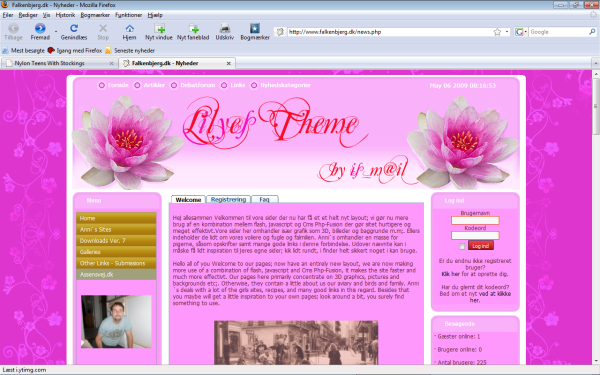Click the Nyt faneblad new tab icon
The width and height of the screenshot is (600, 375).
pyautogui.click(x=193, y=28)
